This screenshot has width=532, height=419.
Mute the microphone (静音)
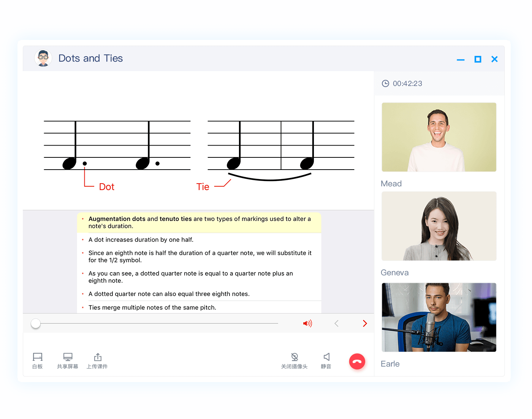[x=326, y=361]
